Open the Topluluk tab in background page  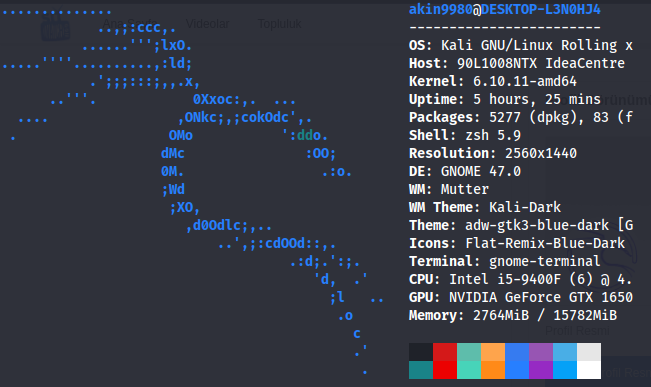tap(280, 24)
